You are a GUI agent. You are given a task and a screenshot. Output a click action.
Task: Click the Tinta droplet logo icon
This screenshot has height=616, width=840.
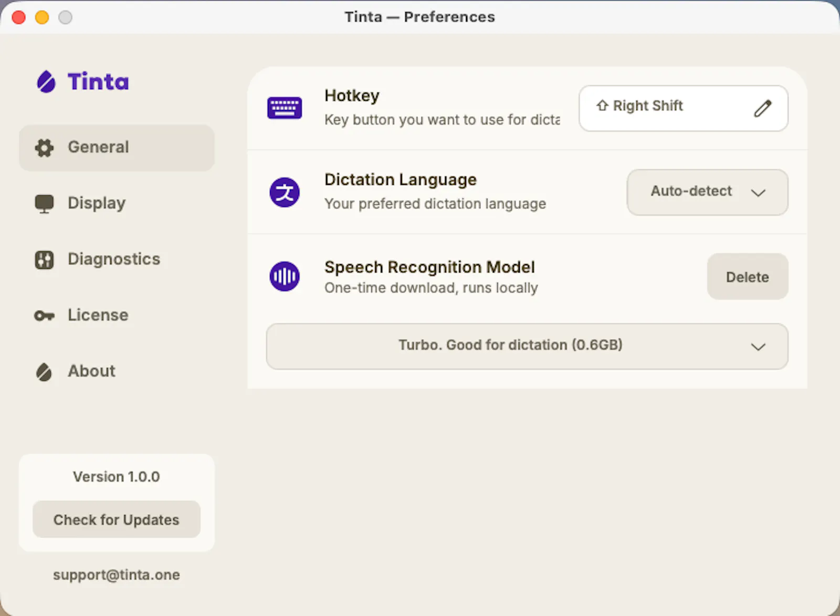[46, 82]
